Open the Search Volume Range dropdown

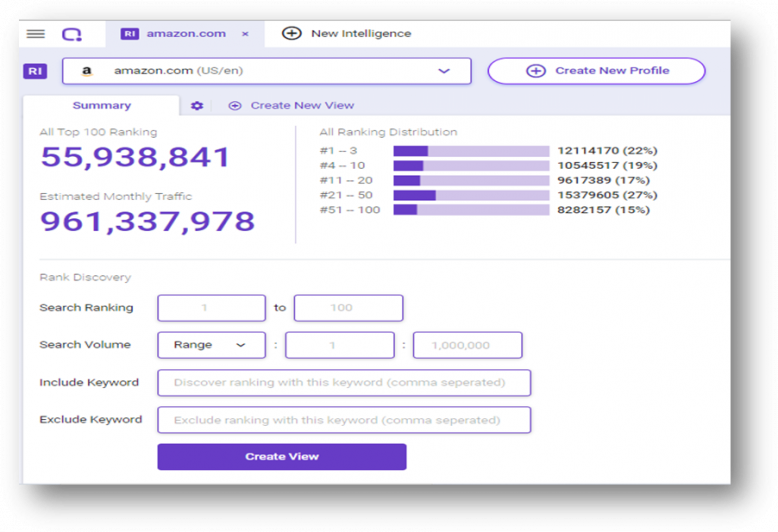tap(211, 345)
